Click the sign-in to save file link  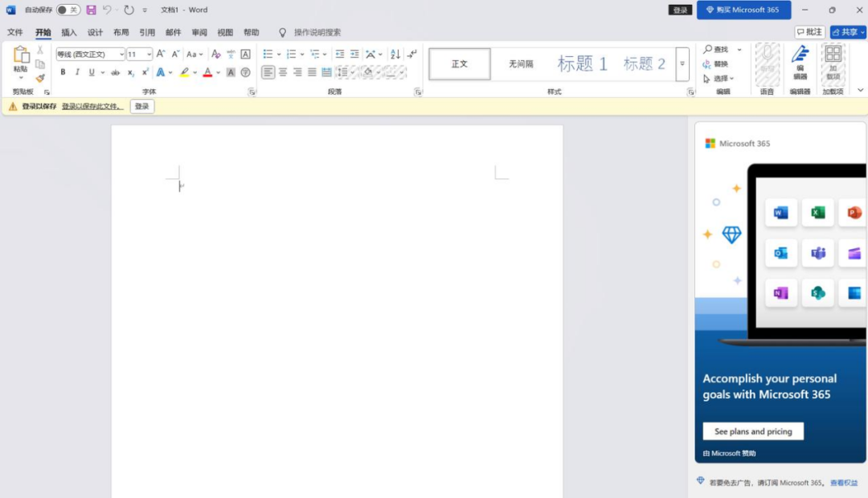(92, 106)
